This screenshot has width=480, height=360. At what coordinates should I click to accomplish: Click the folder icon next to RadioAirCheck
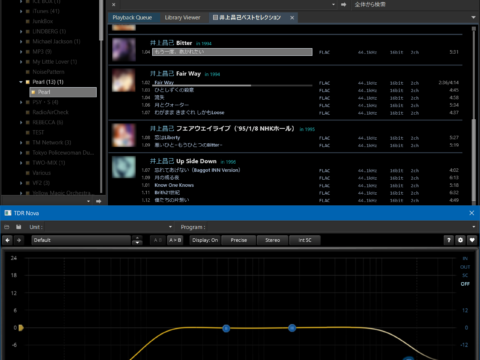point(28,112)
